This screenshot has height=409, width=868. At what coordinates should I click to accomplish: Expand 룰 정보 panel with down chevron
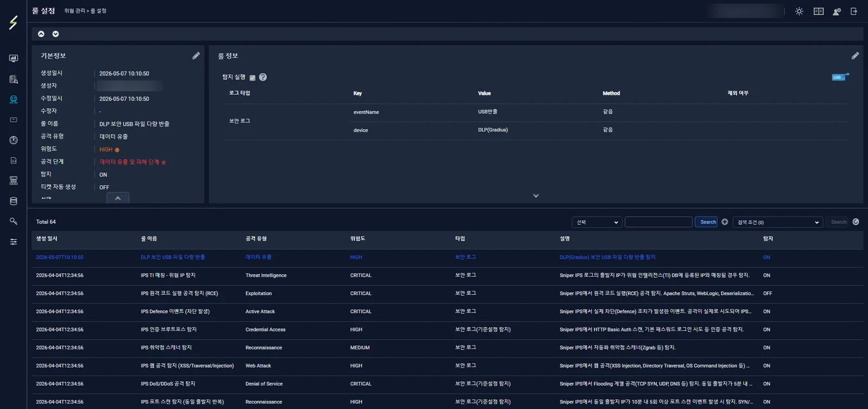[536, 196]
